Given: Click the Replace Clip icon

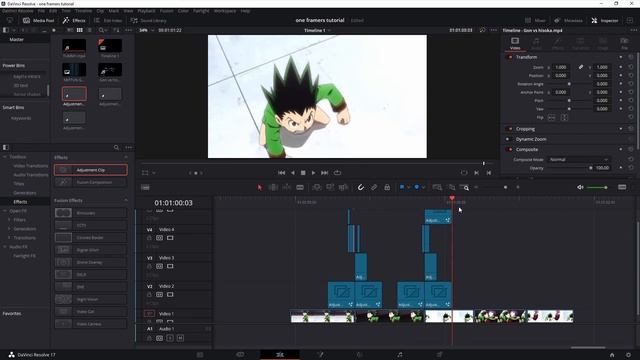Looking at the screenshot, I should tap(344, 187).
